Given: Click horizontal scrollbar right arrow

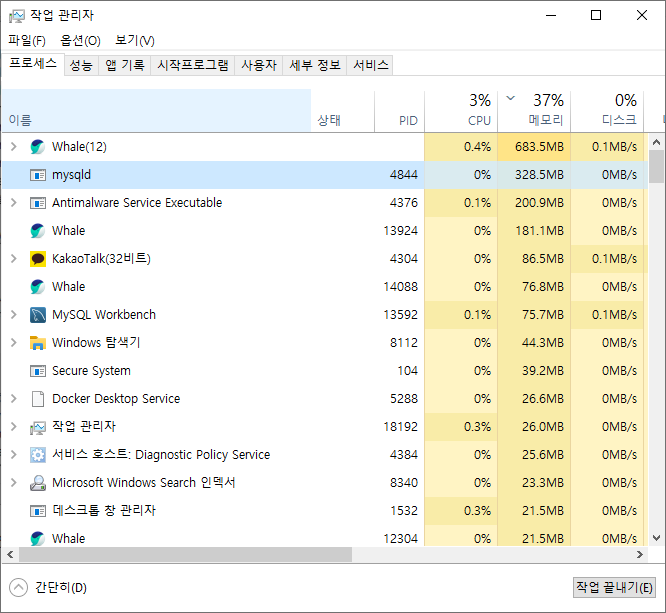Looking at the screenshot, I should coord(640,554).
